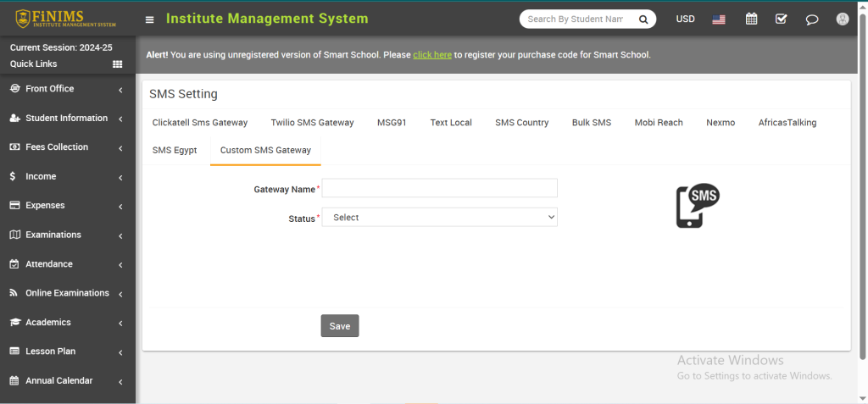Open the Quick Links grid icon
The image size is (868, 404).
coord(118,64)
